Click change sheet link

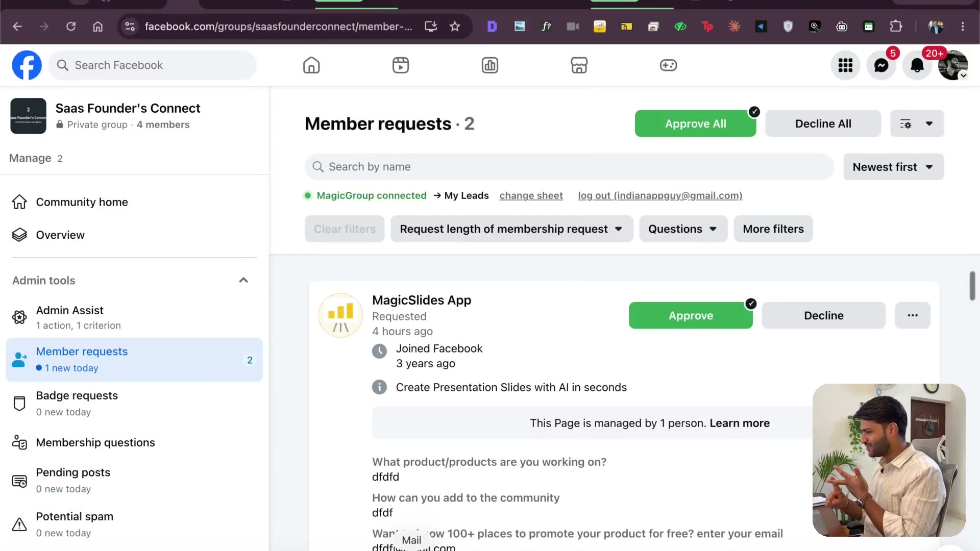(531, 195)
